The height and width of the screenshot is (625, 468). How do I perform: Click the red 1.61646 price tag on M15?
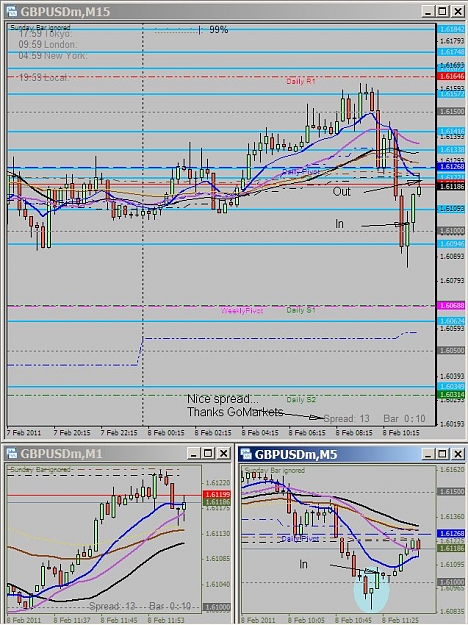[452, 76]
